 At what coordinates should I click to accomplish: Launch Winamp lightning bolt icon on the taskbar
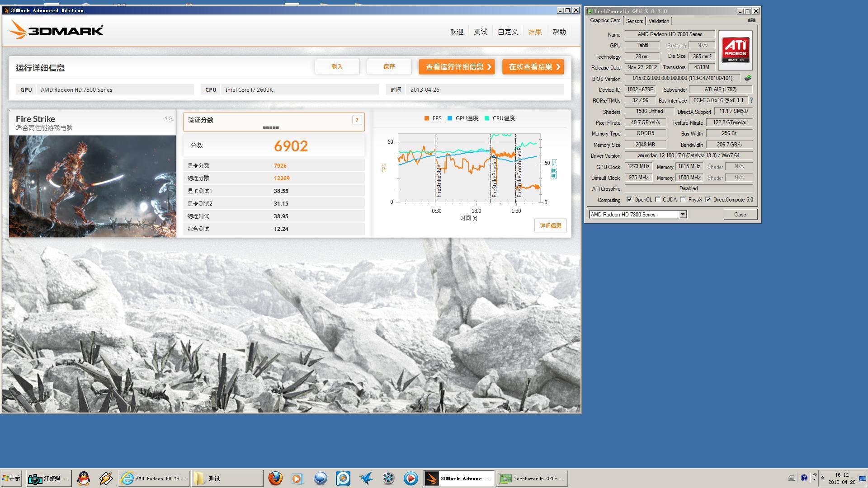pyautogui.click(x=106, y=478)
